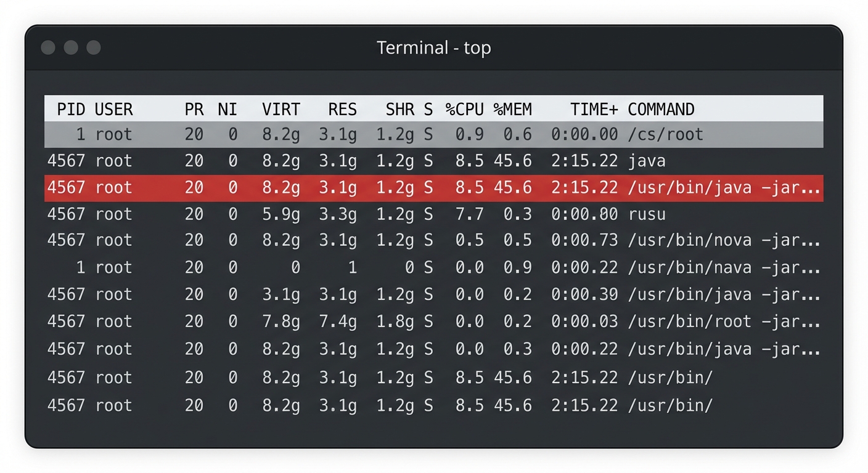
Task: Click the PID column header
Action: (x=71, y=110)
